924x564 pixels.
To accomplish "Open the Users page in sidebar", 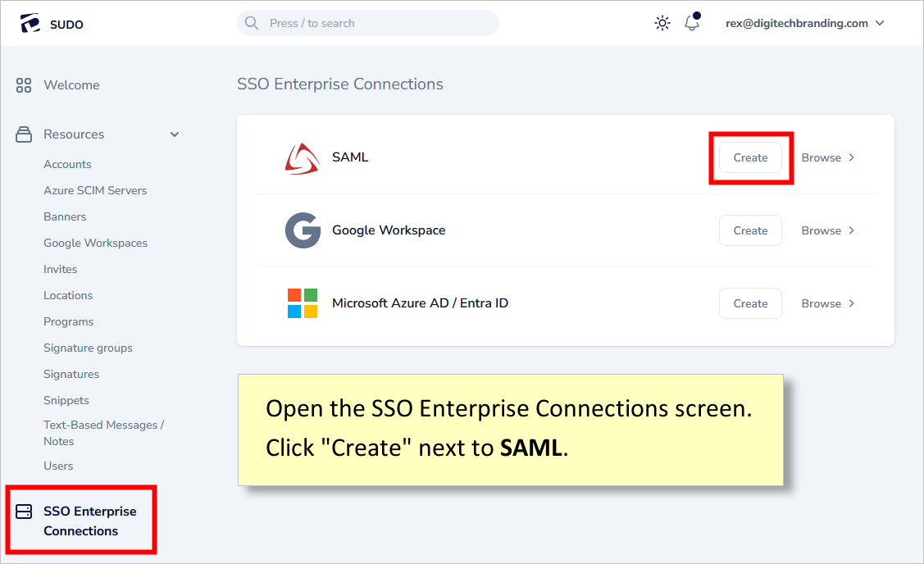I will pyautogui.click(x=58, y=466).
